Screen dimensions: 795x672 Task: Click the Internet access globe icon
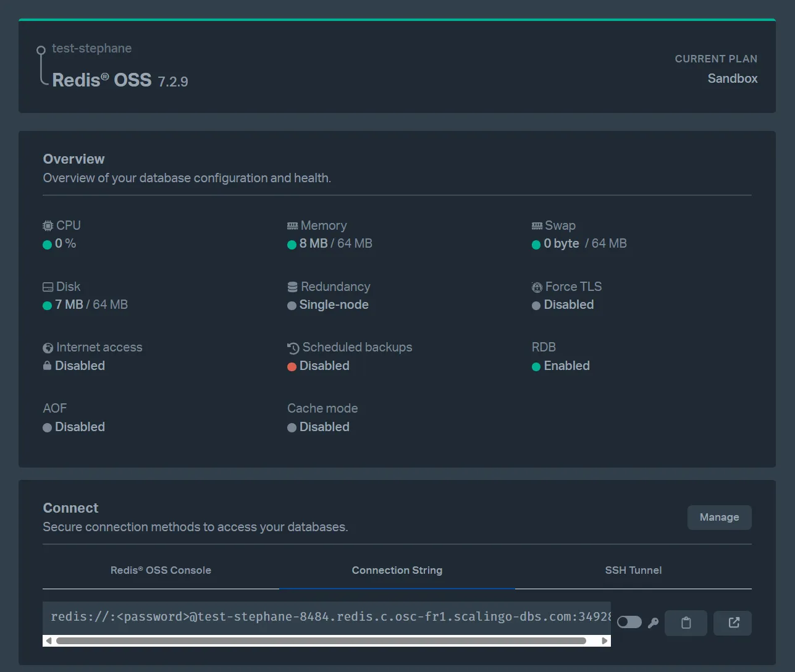48,347
